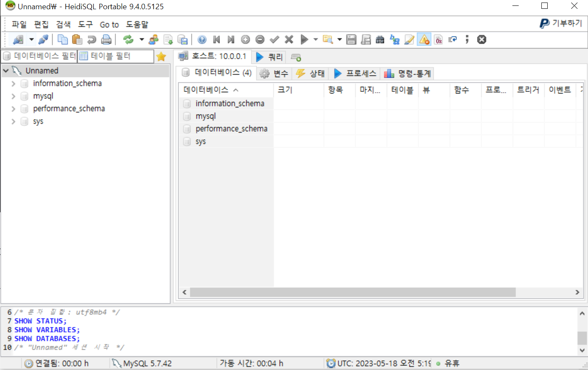Switch to the 명령-통계 tab

(x=408, y=74)
